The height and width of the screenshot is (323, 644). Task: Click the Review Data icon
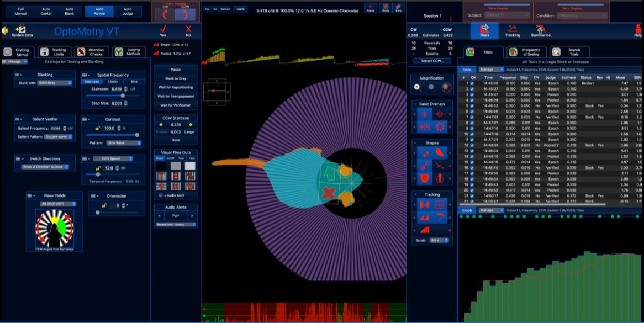[x=21, y=29]
